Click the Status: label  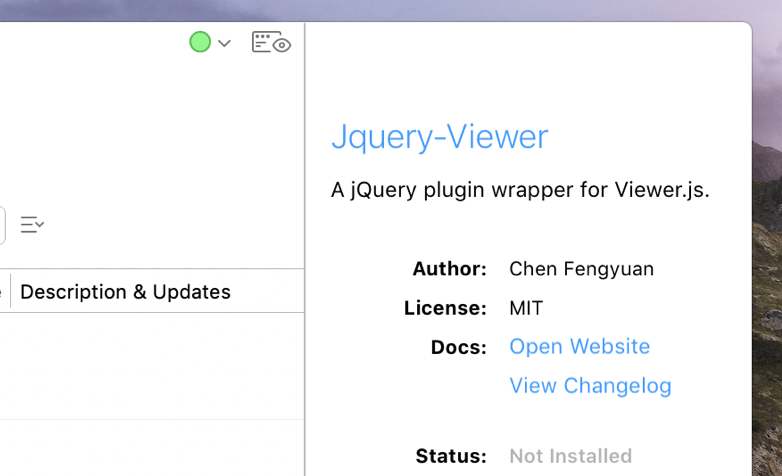pyautogui.click(x=451, y=456)
